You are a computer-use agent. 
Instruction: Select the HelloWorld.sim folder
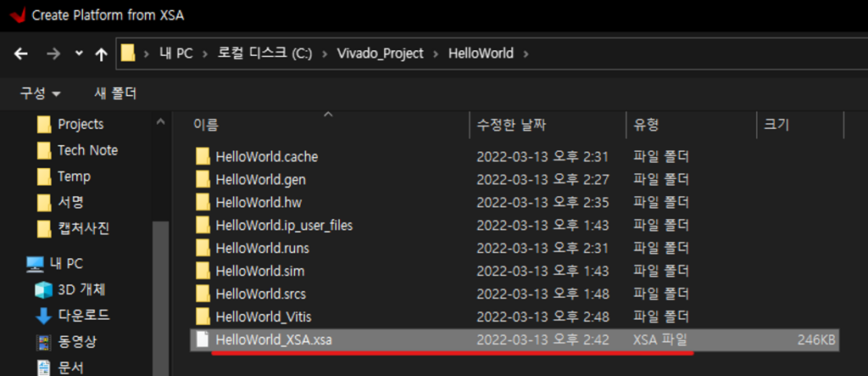(260, 272)
